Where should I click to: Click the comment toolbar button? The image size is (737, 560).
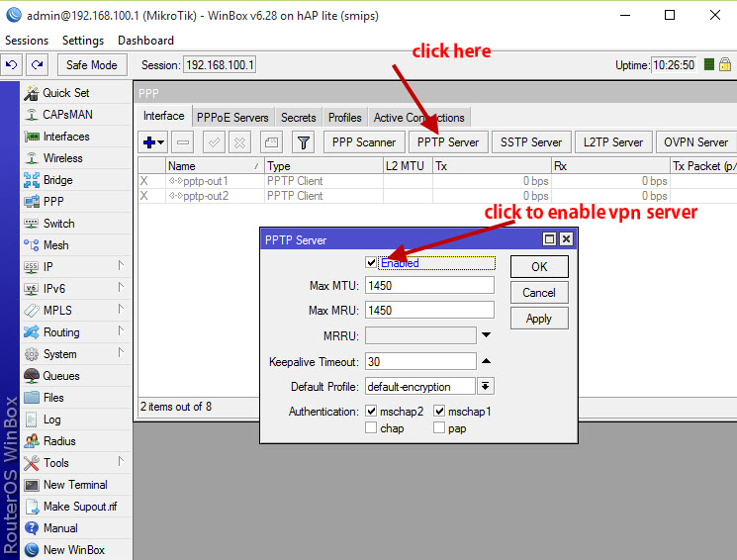[271, 142]
